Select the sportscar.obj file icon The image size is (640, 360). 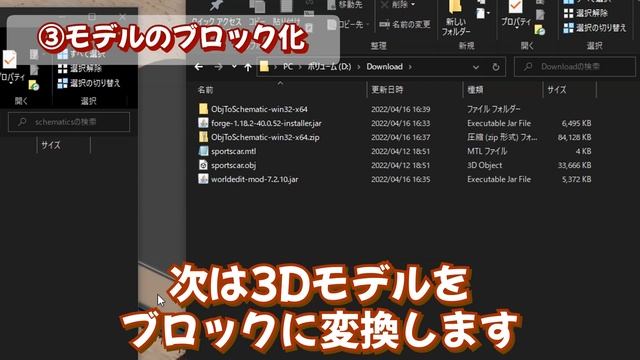tap(203, 165)
